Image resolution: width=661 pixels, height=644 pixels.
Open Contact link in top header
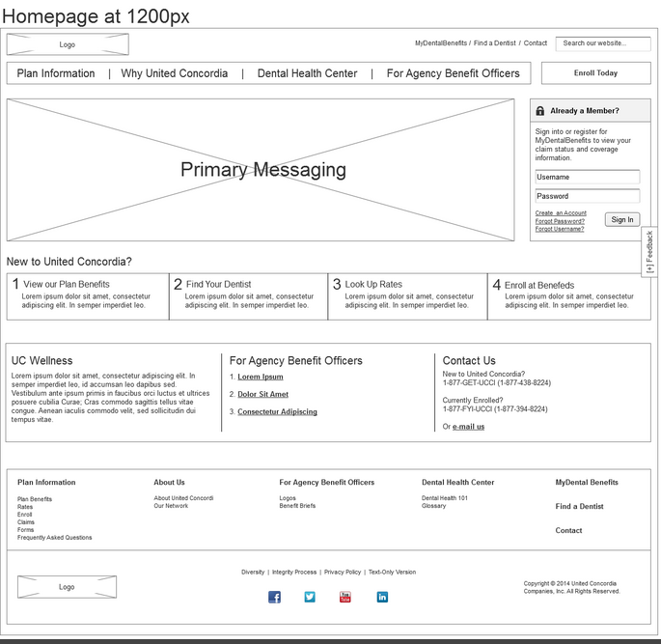coord(536,43)
